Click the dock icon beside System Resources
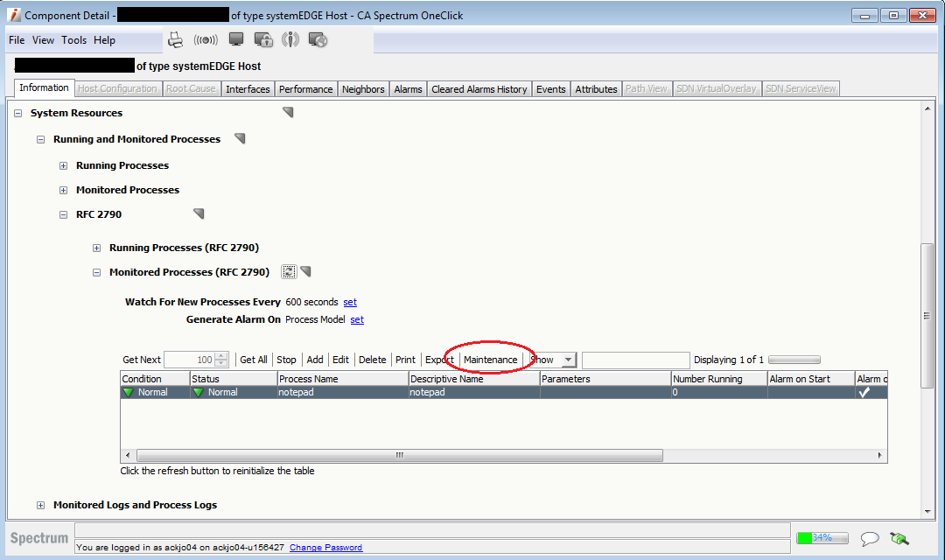The width and height of the screenshot is (945, 560). point(288,112)
